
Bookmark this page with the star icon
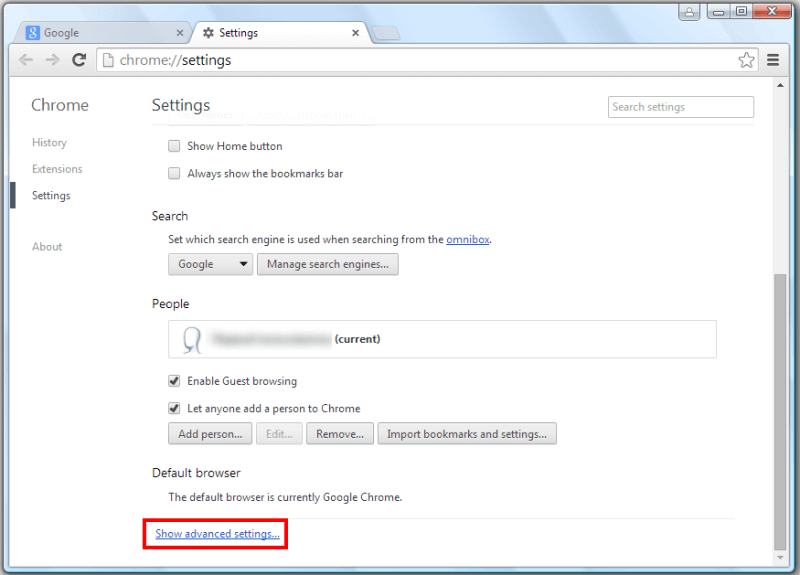[746, 60]
